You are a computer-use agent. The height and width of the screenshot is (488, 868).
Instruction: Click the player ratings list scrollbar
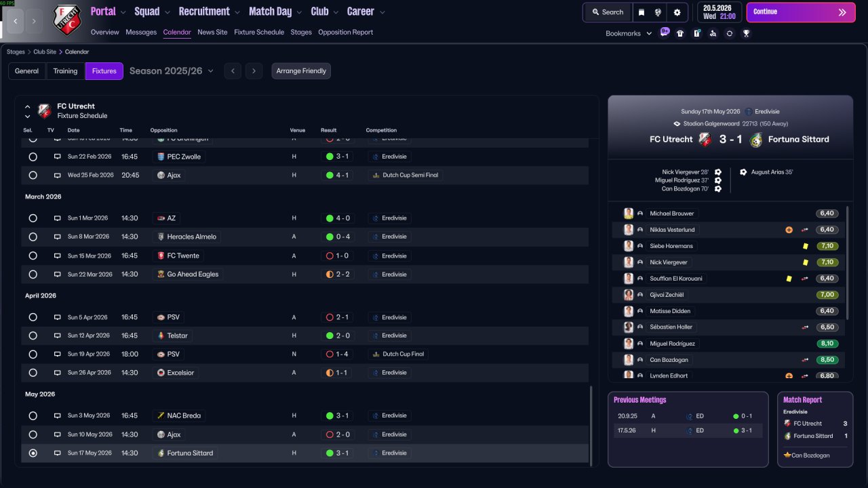pos(847,262)
